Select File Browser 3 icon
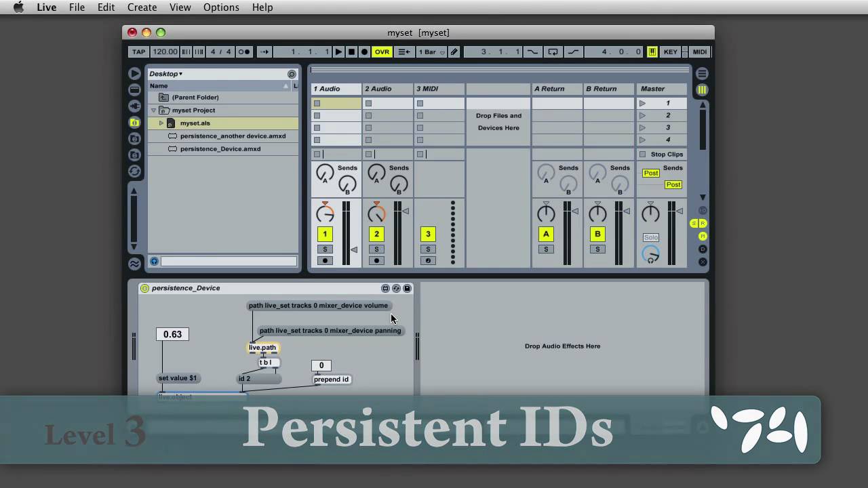Screen dimensions: 868x488 [x=134, y=155]
